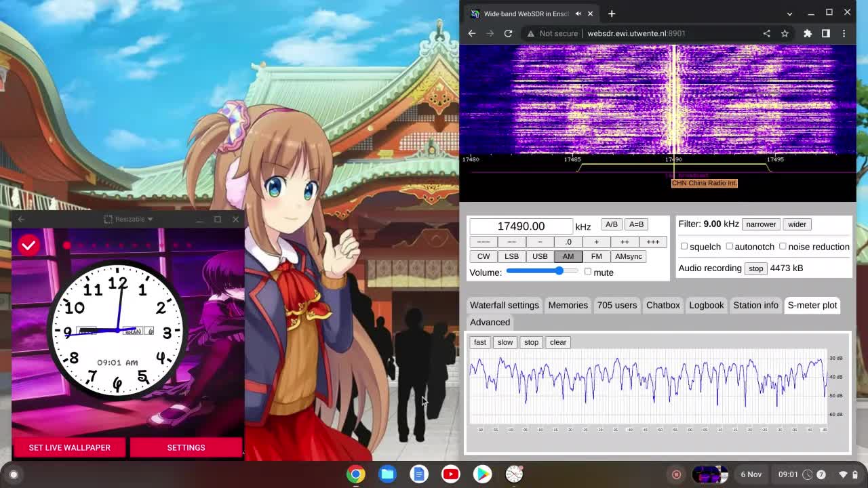The width and height of the screenshot is (868, 488).
Task: Step frequency up with +++ button
Action: pyautogui.click(x=652, y=242)
